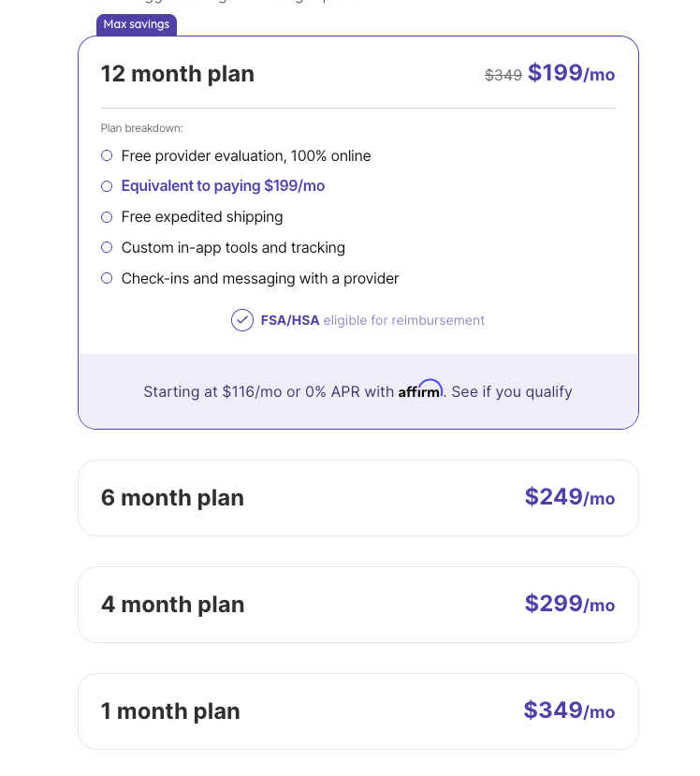The height and width of the screenshot is (776, 700).
Task: Click bullet circle beside Free expedited shipping
Action: click(107, 217)
